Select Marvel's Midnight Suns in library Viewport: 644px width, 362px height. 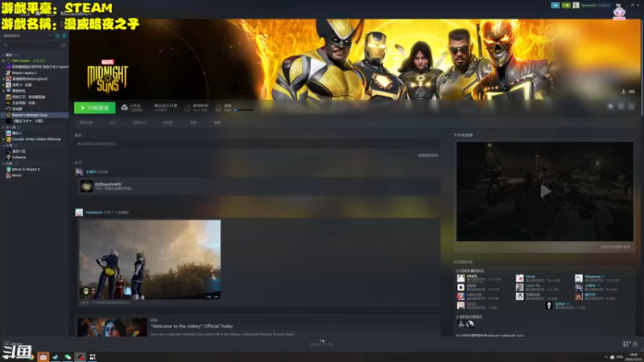(x=35, y=115)
